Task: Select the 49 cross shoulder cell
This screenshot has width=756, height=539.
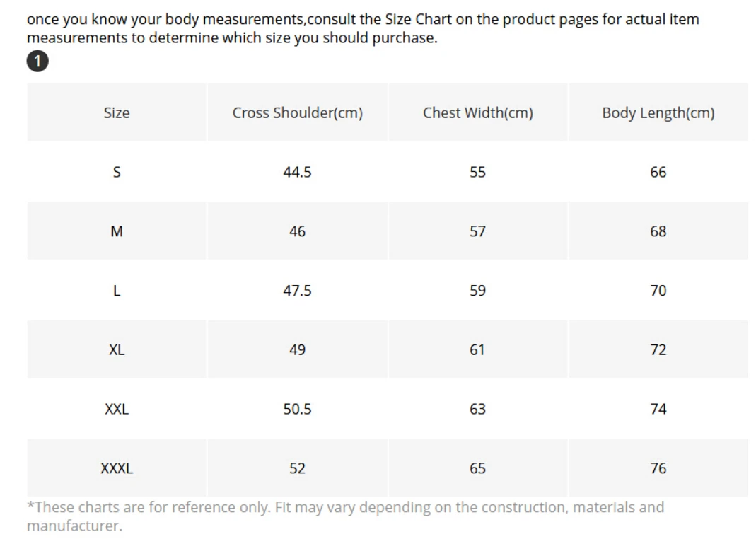Action: pyautogui.click(x=297, y=349)
